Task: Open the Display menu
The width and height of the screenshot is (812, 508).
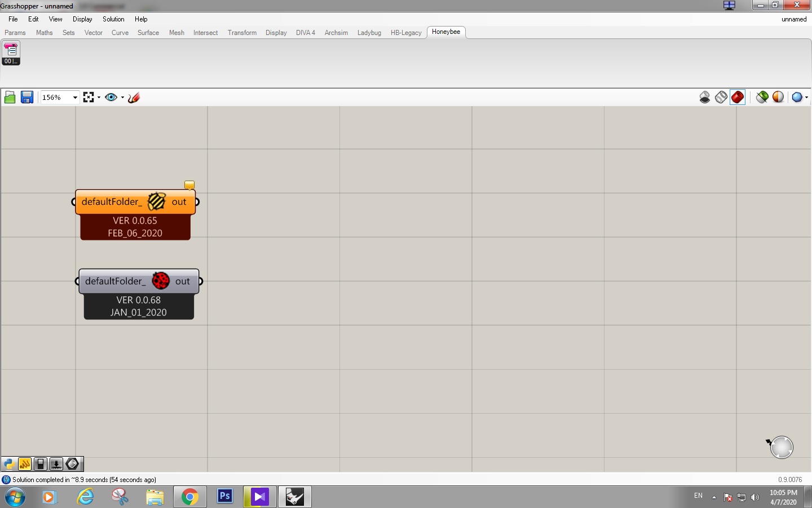Action: tap(82, 19)
